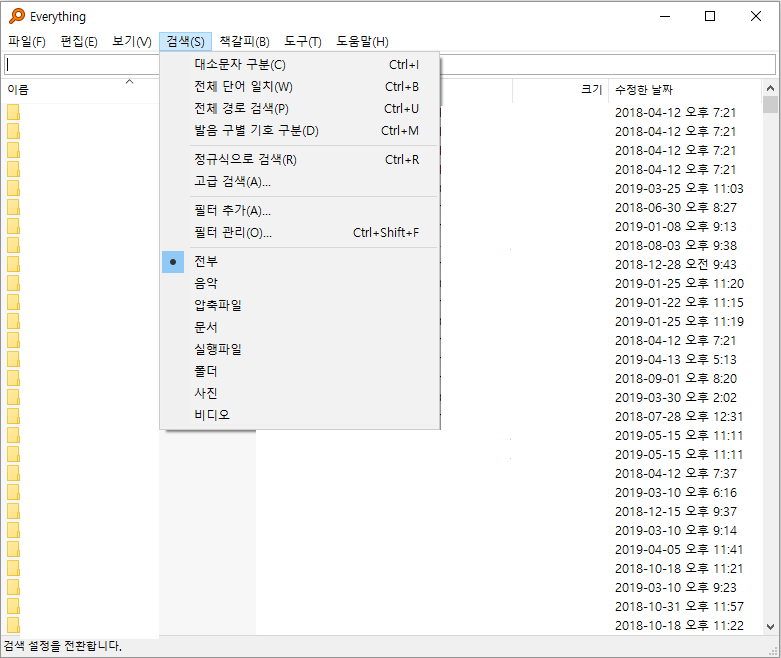Image resolution: width=781 pixels, height=658 pixels.
Task: Click folder icon of 2019-01-25 오후 11:20 row
Action: [13, 283]
